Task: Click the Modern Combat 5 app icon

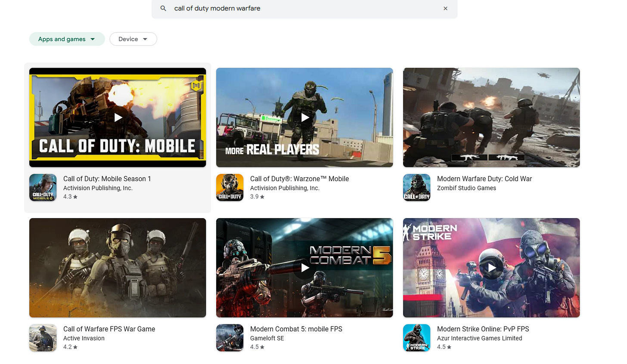Action: [230, 338]
